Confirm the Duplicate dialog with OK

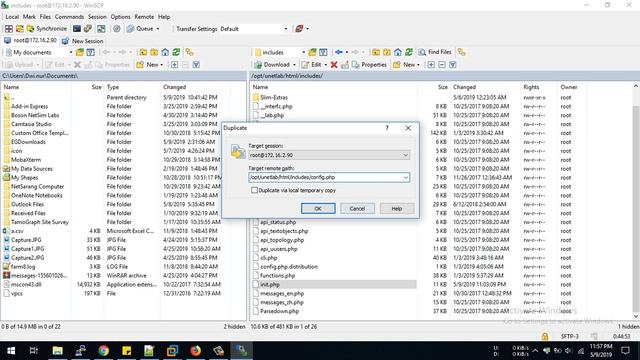(318, 208)
